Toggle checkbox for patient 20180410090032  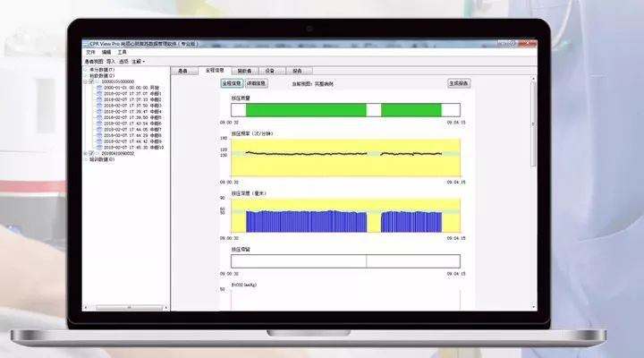92,153
